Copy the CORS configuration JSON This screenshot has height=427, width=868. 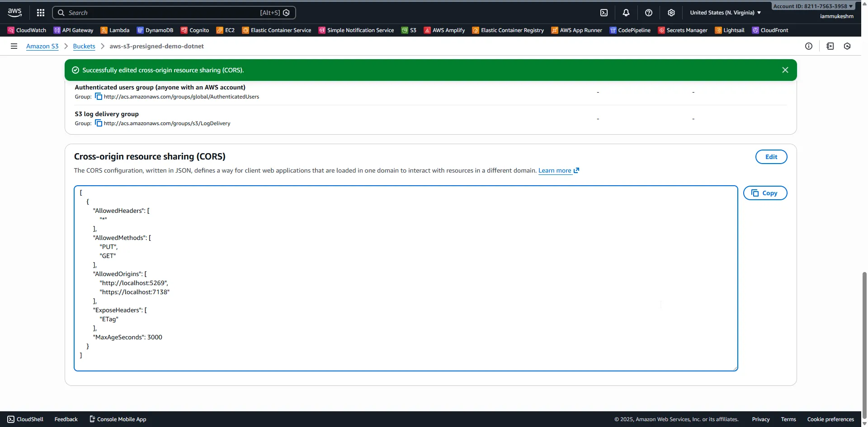tap(765, 193)
